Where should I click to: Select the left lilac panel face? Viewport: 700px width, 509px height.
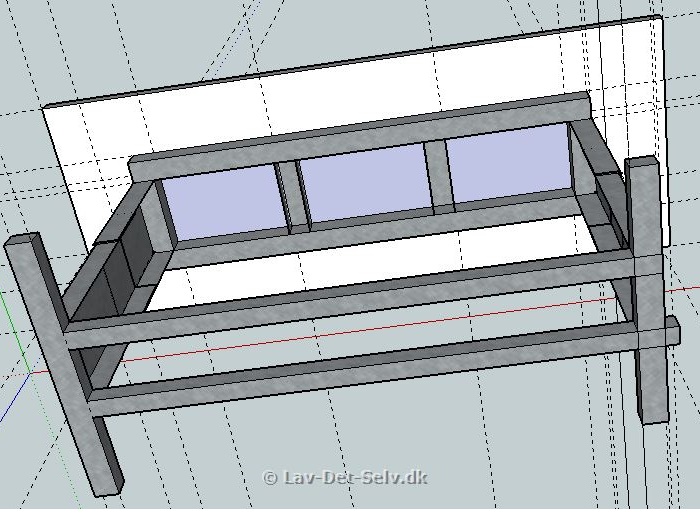225,202
